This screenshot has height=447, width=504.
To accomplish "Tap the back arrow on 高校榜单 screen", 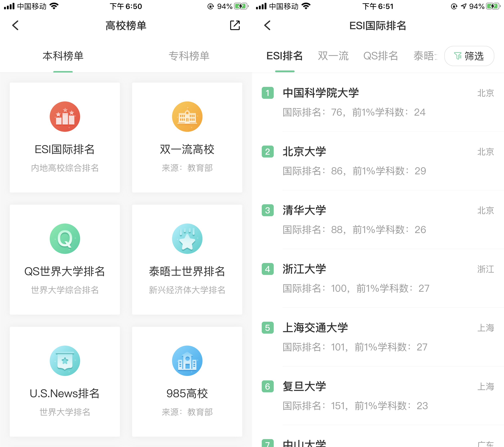I will (x=15, y=25).
